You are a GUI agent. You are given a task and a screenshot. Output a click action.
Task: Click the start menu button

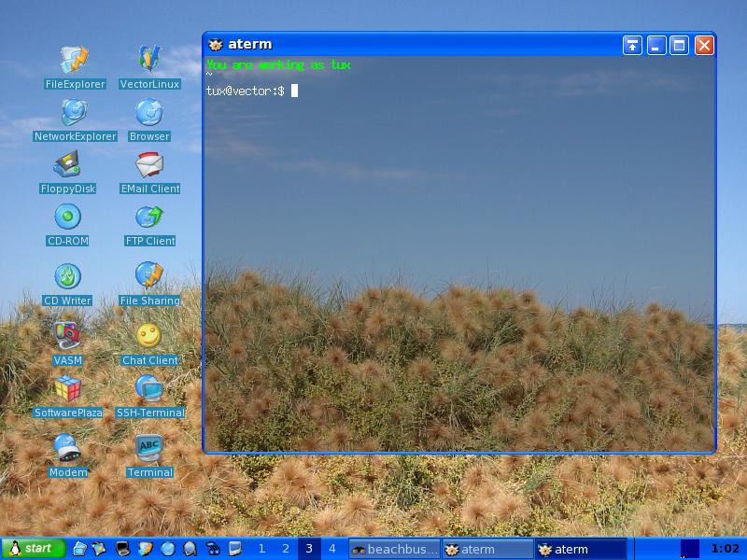pos(34,549)
